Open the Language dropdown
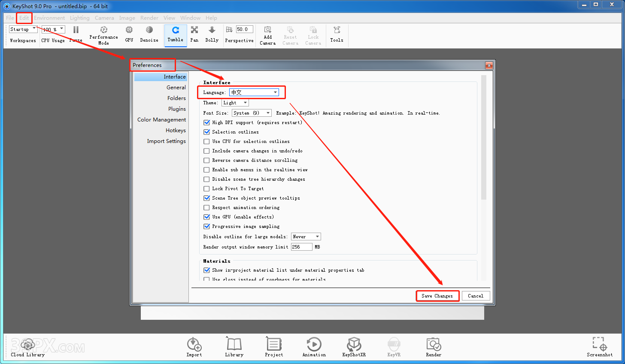The image size is (625, 364). pos(254,92)
